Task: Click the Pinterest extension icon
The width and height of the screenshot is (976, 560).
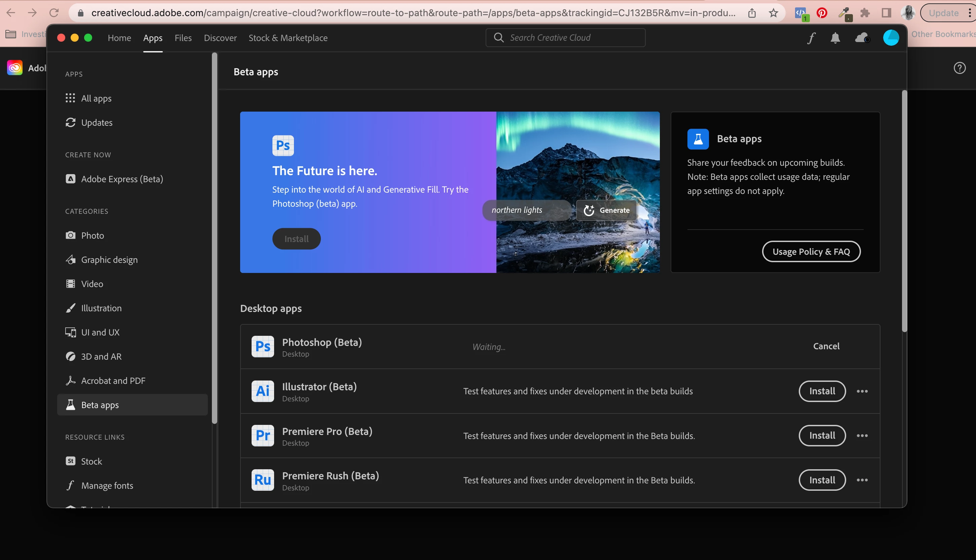Action: [822, 13]
